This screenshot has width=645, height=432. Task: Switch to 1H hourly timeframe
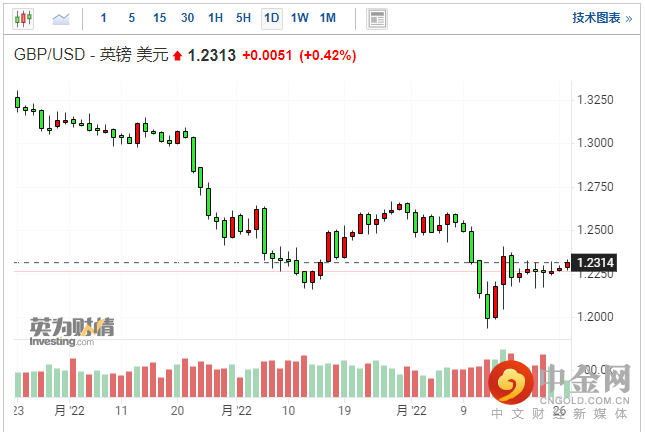pyautogui.click(x=216, y=18)
